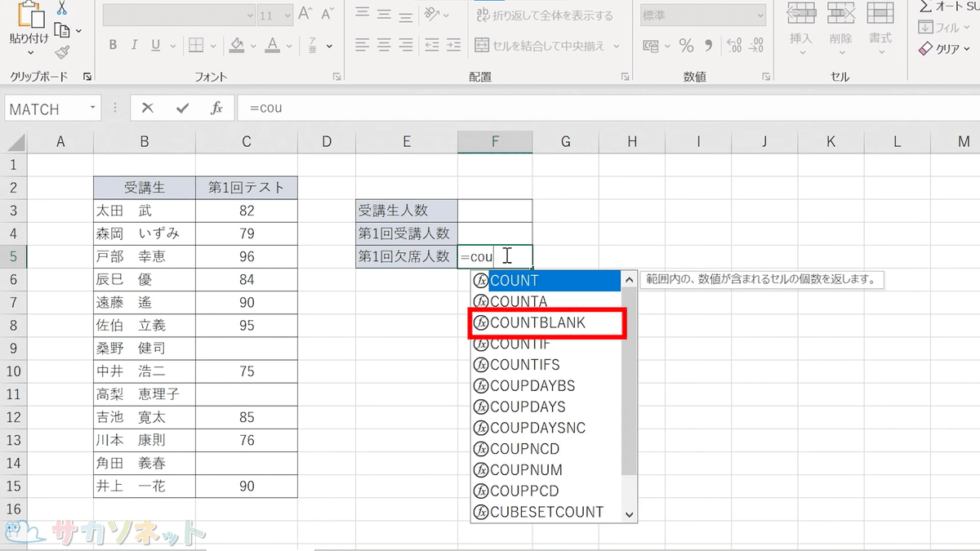
Task: Click in the formula bar showing =cou
Action: point(608,108)
